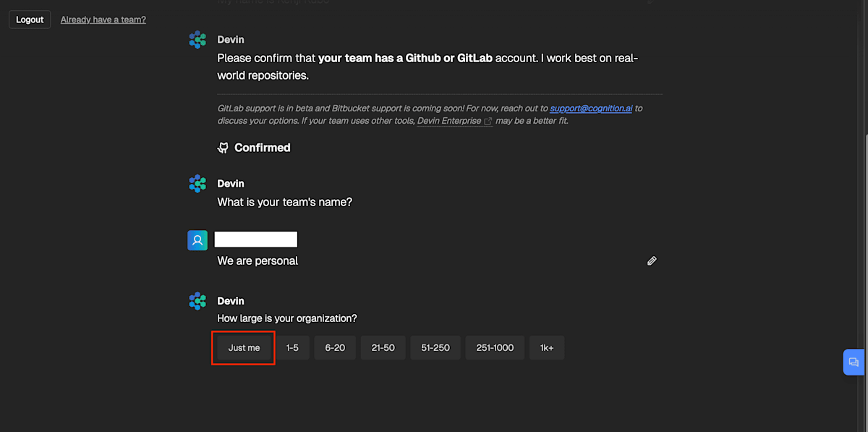Click Devin's logo beside the organization size question

click(197, 301)
